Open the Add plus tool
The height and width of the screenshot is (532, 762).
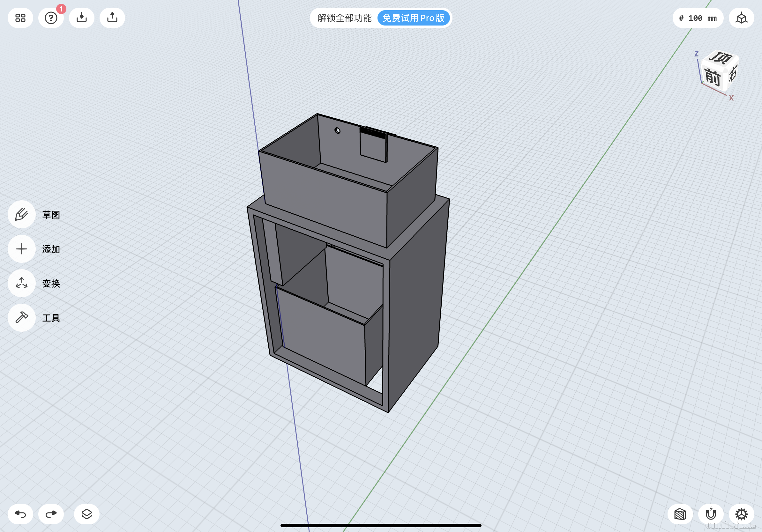pyautogui.click(x=22, y=249)
